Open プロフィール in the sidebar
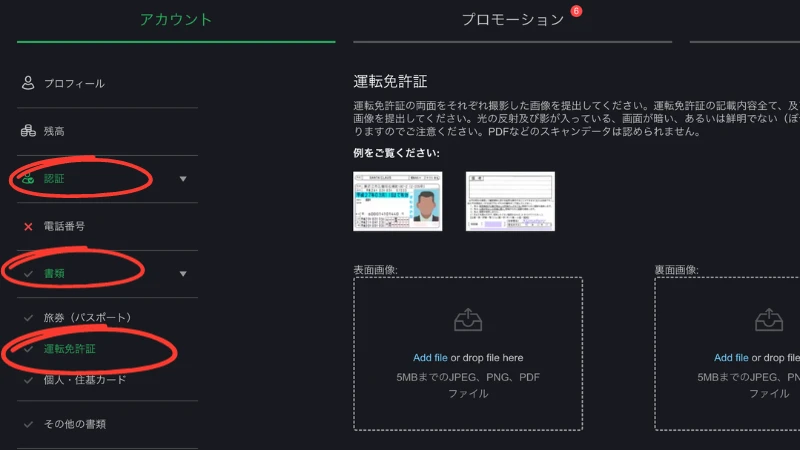Screen dimensions: 800x450 coord(74,83)
